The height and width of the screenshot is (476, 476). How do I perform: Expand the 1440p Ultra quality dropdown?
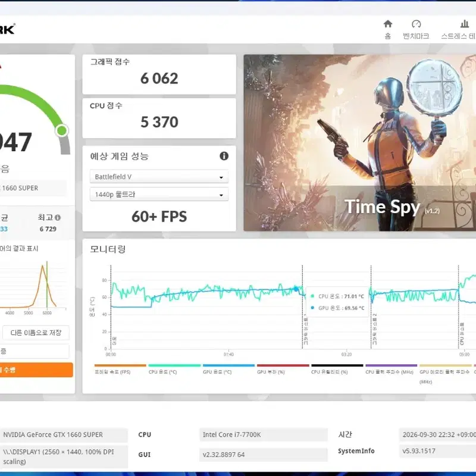(x=159, y=195)
